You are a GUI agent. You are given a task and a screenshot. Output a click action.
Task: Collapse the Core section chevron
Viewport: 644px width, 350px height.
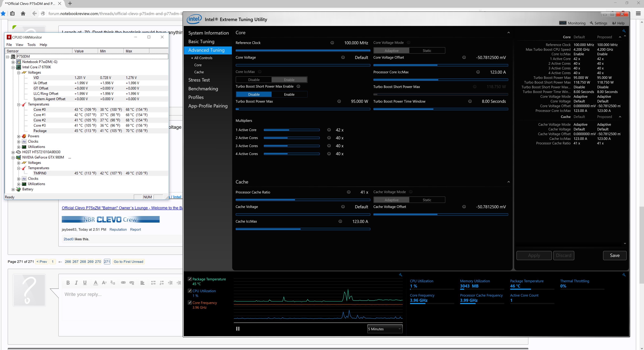pyautogui.click(x=508, y=33)
